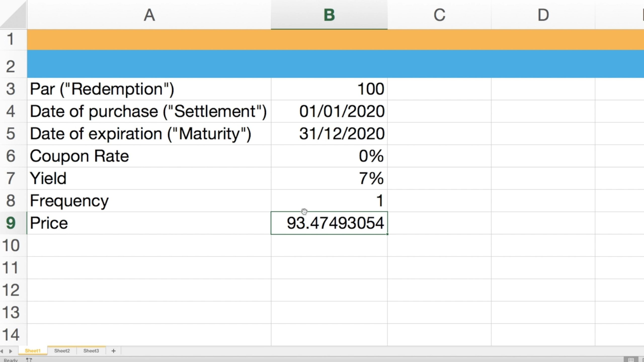The height and width of the screenshot is (362, 644).
Task: Select the Coupon Rate label cell
Action: (149, 156)
